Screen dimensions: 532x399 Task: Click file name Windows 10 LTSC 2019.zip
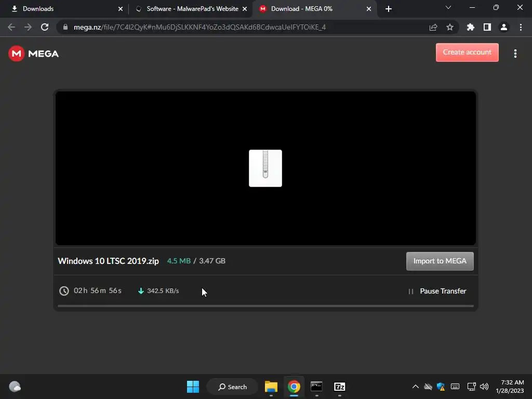point(108,261)
